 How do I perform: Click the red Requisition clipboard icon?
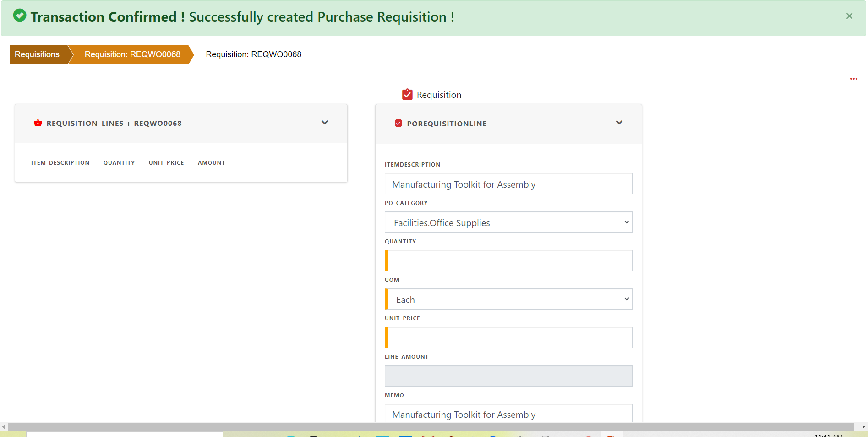(x=407, y=94)
